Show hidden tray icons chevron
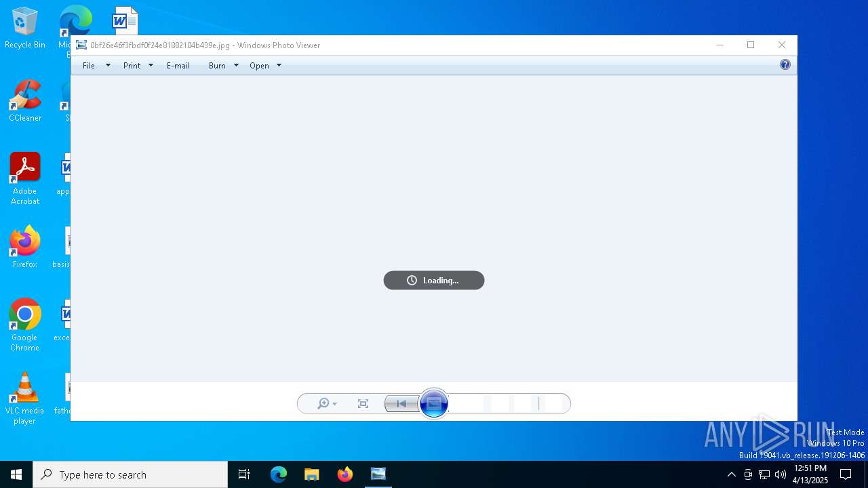This screenshot has height=488, width=868. [731, 474]
